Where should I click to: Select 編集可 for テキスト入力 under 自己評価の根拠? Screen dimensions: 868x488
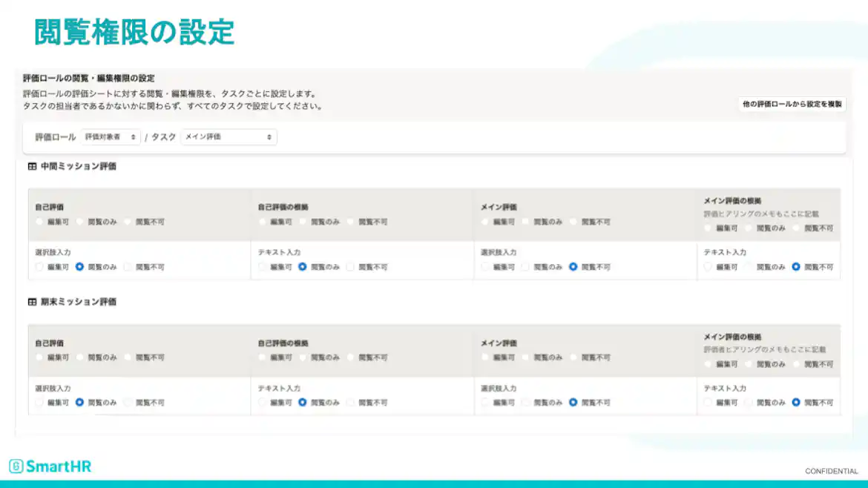[x=260, y=266]
